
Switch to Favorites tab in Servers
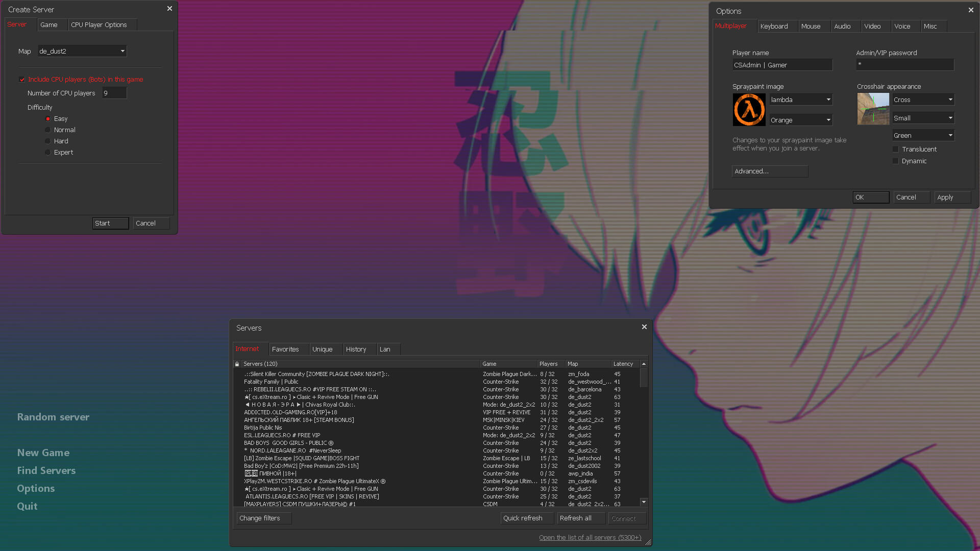pyautogui.click(x=289, y=349)
